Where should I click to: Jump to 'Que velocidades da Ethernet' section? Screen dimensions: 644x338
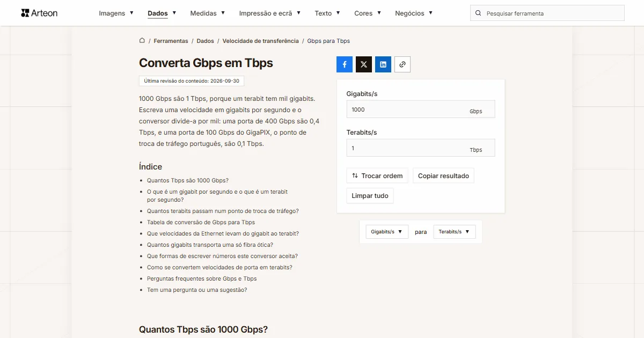pos(223,233)
